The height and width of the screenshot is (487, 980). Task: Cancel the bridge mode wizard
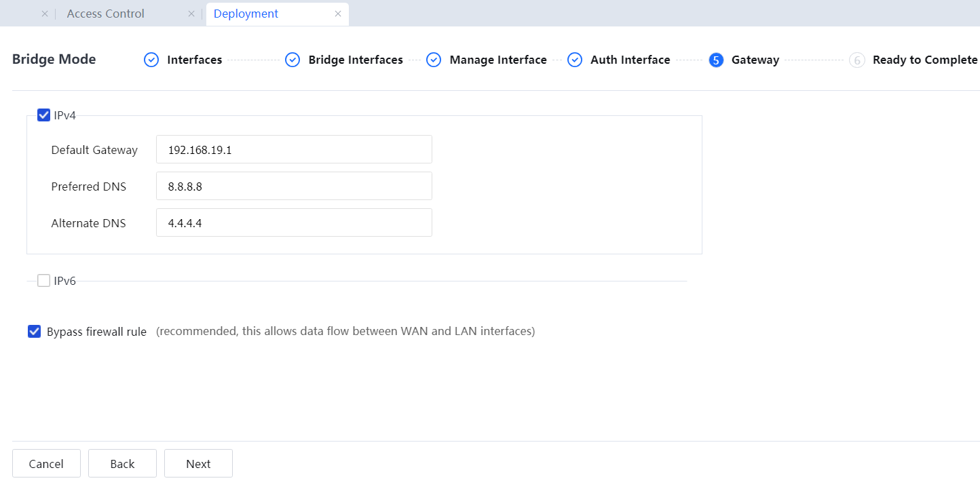tap(46, 463)
